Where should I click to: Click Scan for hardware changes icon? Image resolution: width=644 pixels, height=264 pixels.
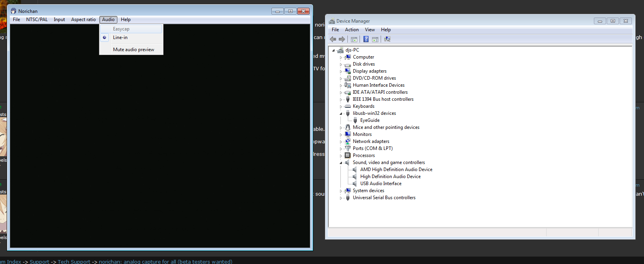pos(387,39)
